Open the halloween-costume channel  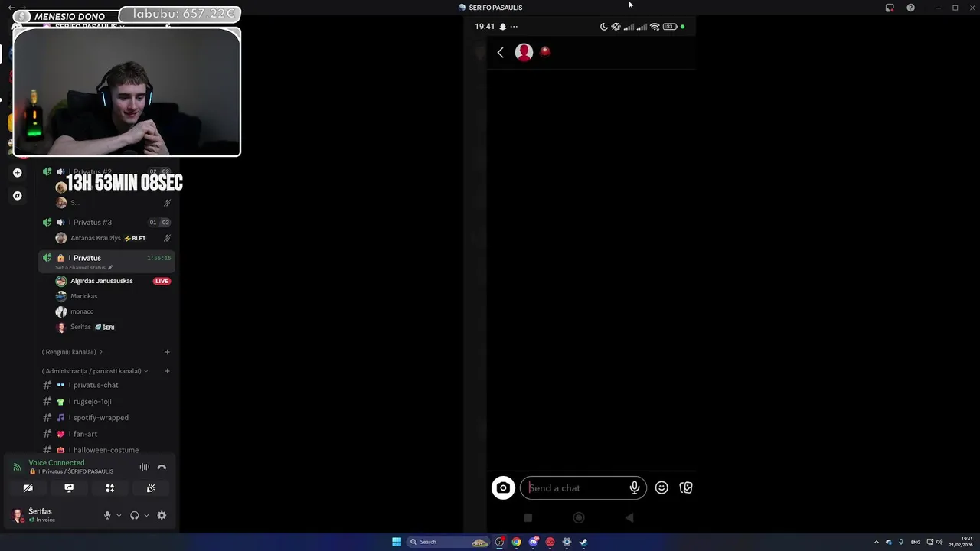click(x=106, y=450)
